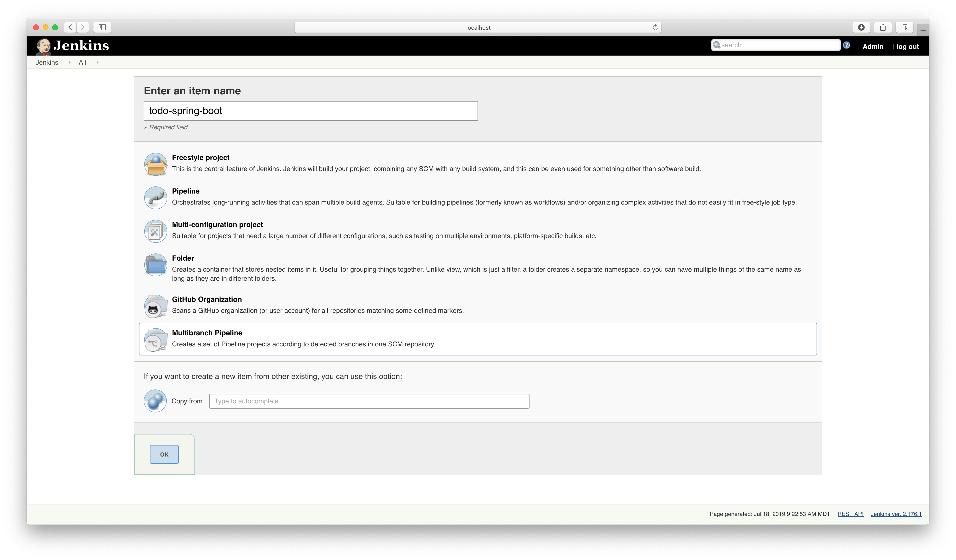Open the browser downloads button

[861, 27]
